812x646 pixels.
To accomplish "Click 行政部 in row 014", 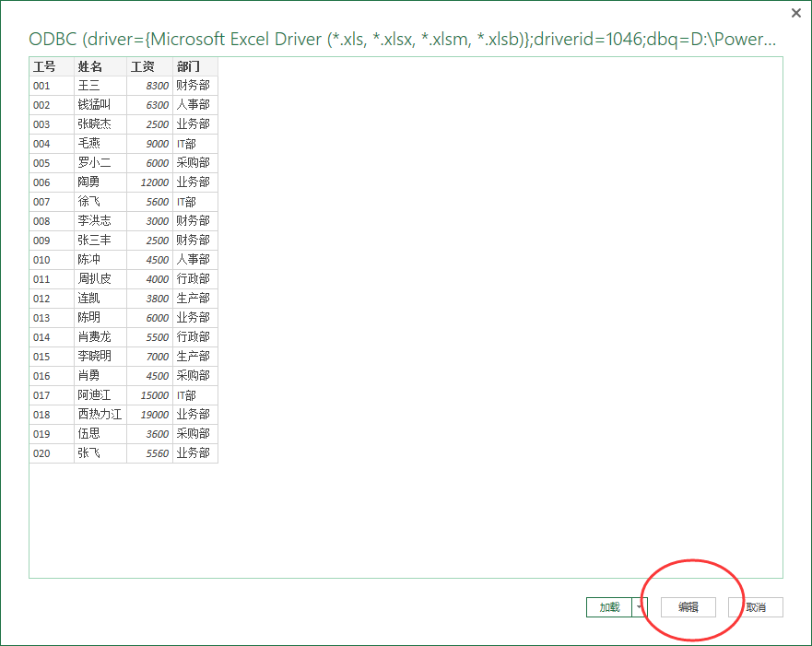I will click(193, 337).
